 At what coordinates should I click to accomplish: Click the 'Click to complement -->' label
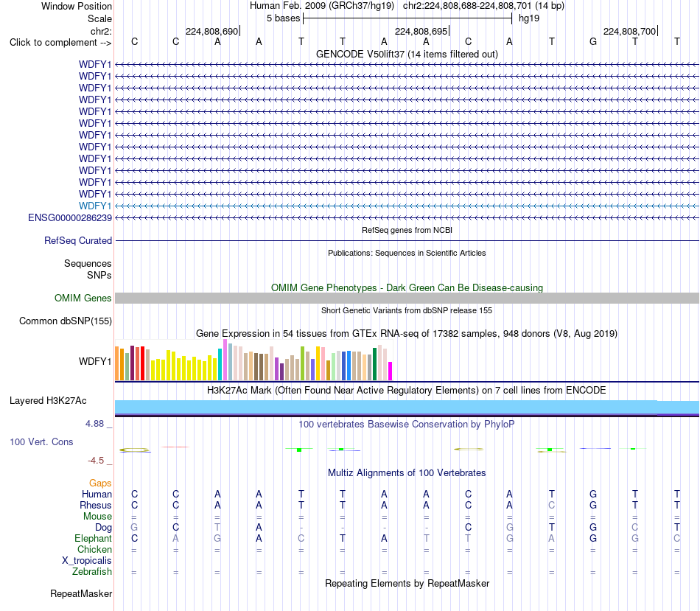point(60,43)
